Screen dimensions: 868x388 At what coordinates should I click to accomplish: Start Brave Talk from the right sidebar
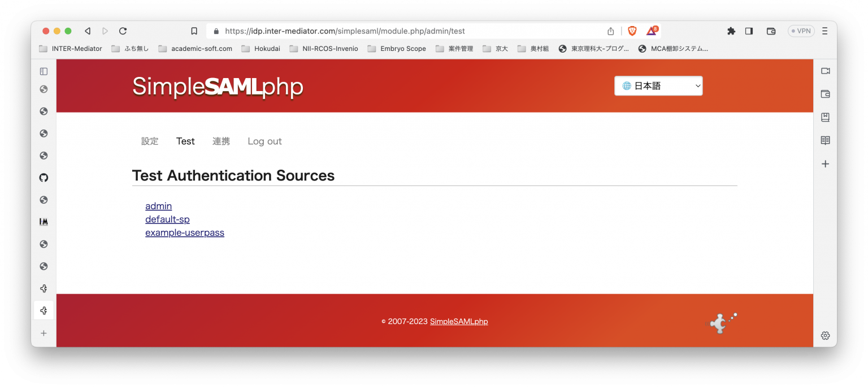click(x=825, y=71)
